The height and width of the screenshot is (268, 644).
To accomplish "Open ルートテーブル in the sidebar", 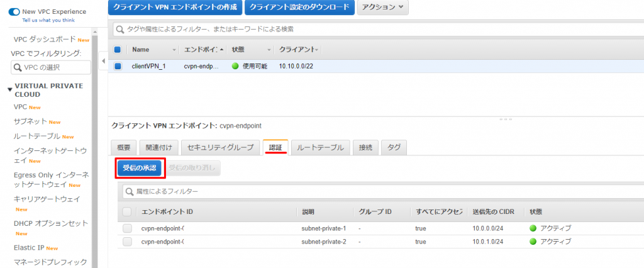I will click(x=37, y=136).
